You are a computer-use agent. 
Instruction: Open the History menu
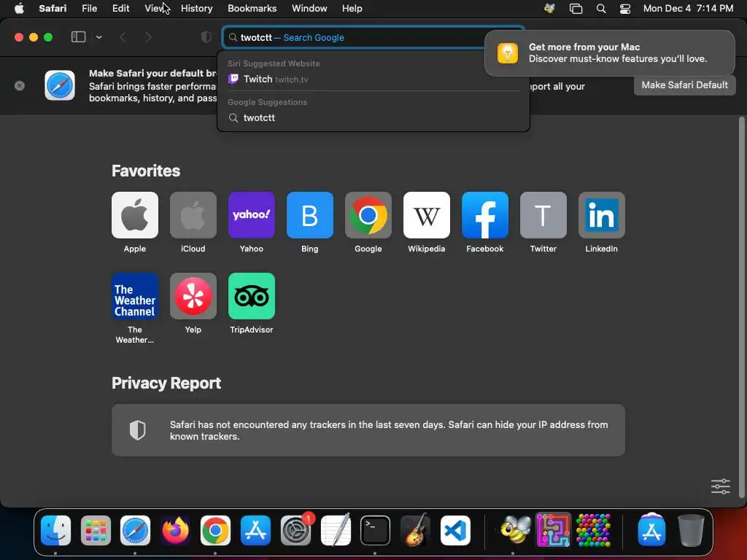196,8
